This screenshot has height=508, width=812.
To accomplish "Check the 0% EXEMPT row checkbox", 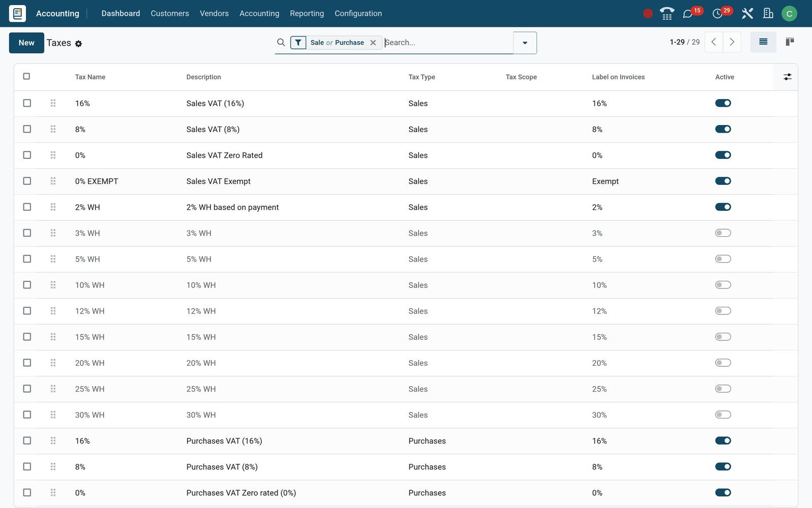I will click(x=27, y=181).
